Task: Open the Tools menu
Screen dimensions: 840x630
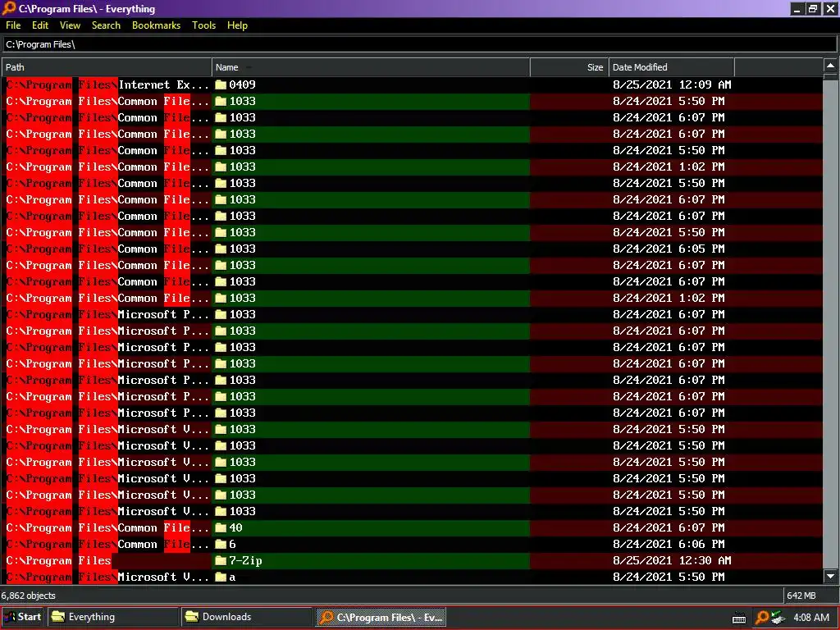Action: pos(203,25)
